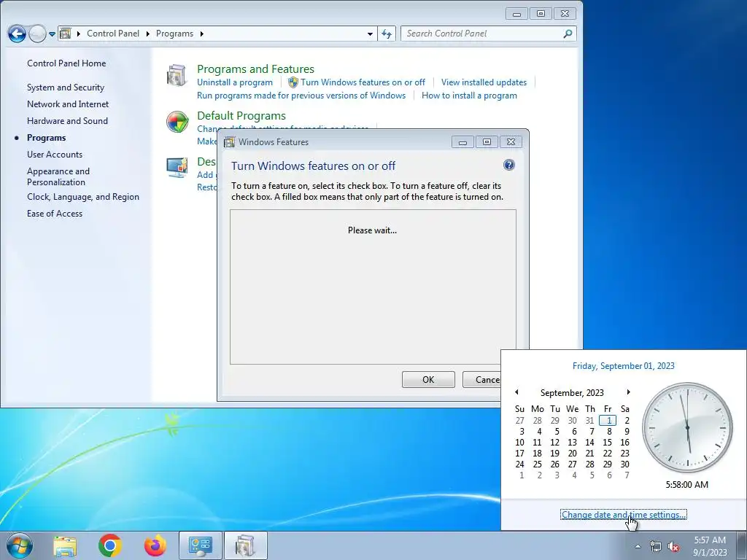
Task: Open Default Programs heading
Action: [x=241, y=116]
